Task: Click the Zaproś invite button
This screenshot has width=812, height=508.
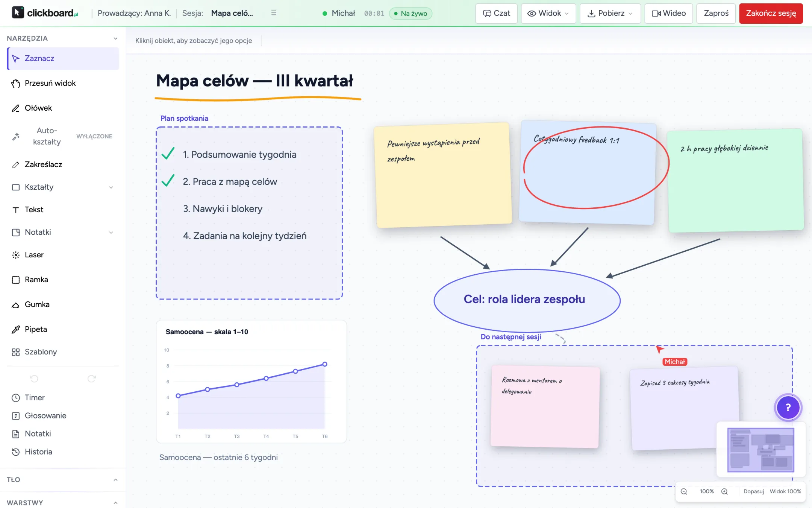Action: tap(716, 14)
